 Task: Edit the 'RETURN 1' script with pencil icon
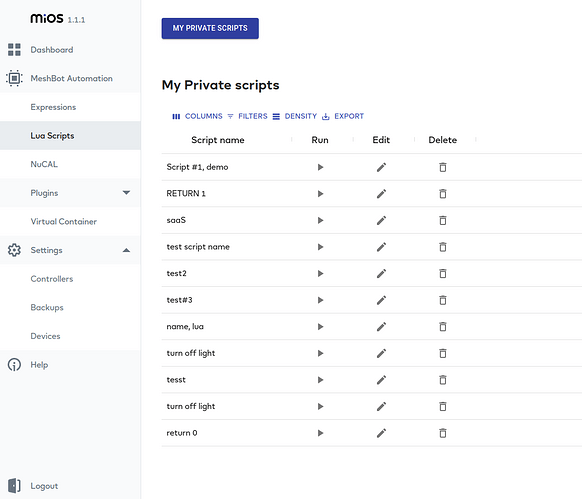381,194
